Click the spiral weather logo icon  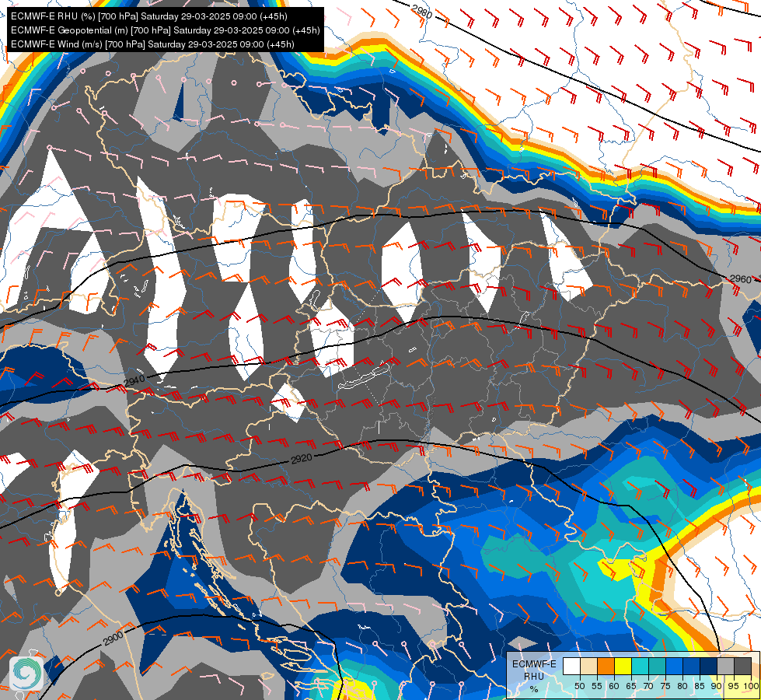coord(26,674)
